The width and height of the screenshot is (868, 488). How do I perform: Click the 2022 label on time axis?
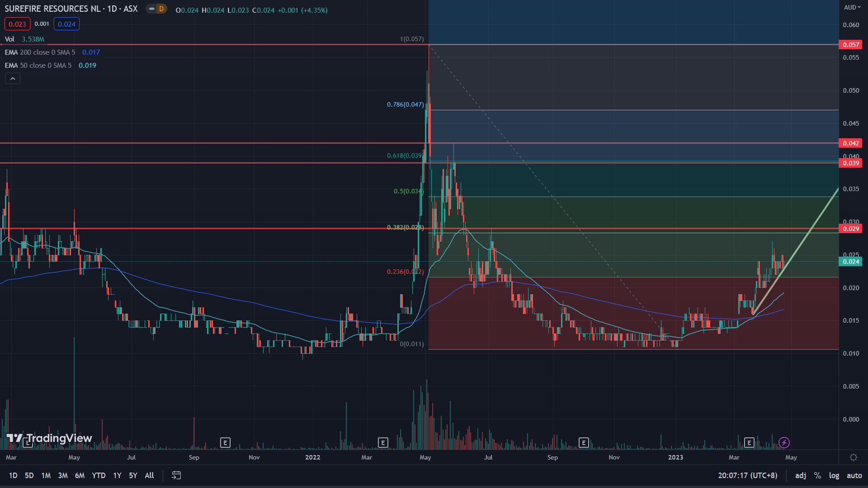(312, 457)
